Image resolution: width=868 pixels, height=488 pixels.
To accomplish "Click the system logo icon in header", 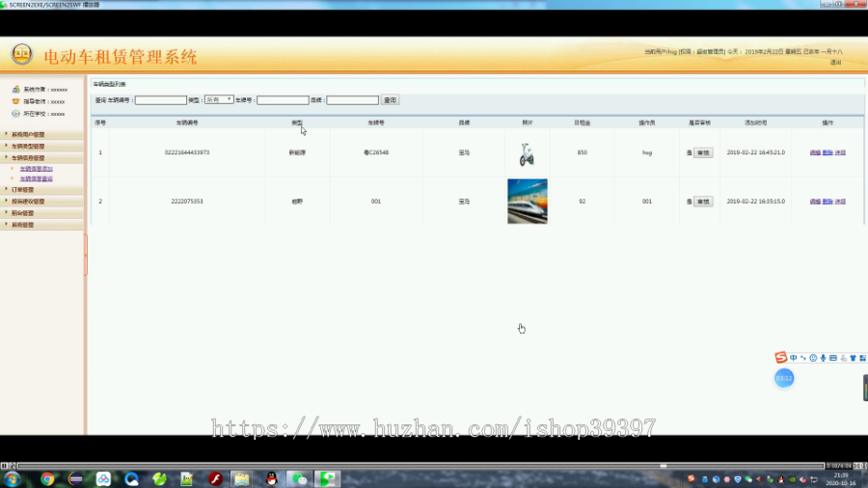I will (x=22, y=54).
